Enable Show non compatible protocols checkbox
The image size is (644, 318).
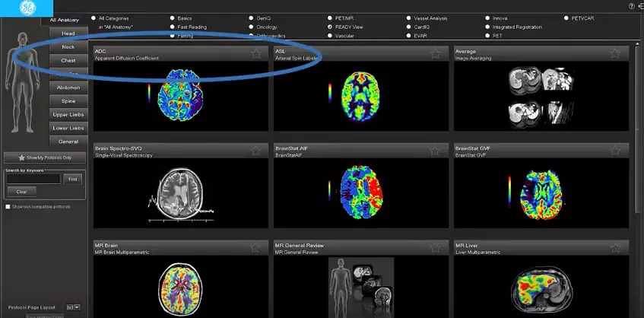(x=8, y=207)
